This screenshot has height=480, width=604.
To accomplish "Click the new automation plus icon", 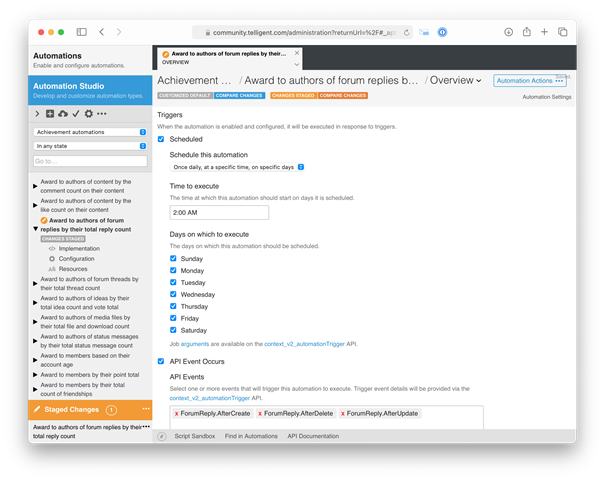I will point(50,114).
